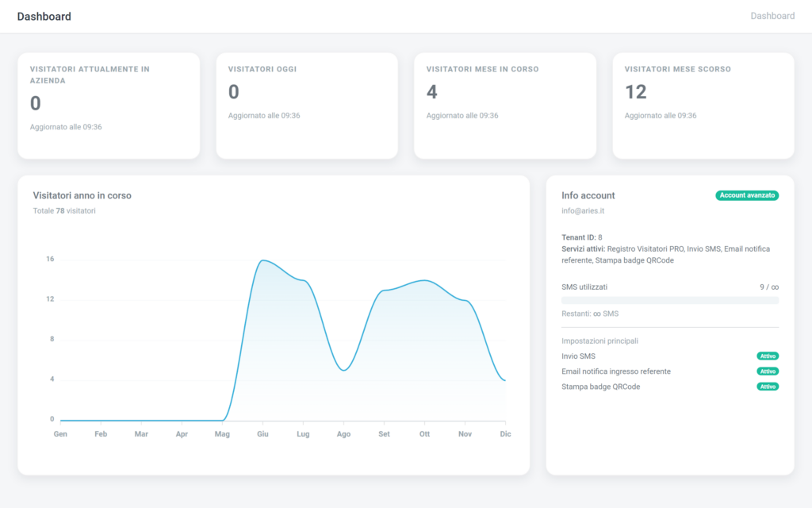
Task: Toggle the Attivo badge for Stampa badge QRCode
Action: coord(767,387)
